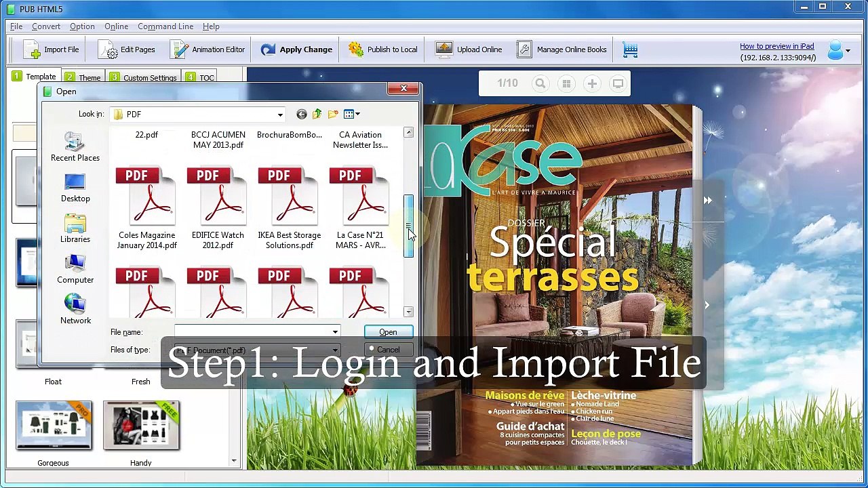Image resolution: width=868 pixels, height=488 pixels.
Task: Switch to the Custom Settings tab
Action: (143, 78)
